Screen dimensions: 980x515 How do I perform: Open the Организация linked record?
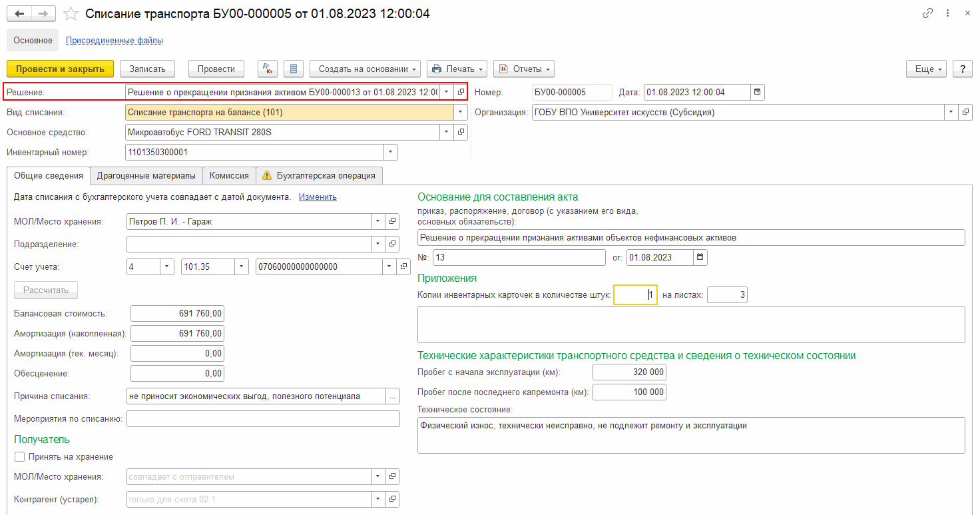point(966,112)
